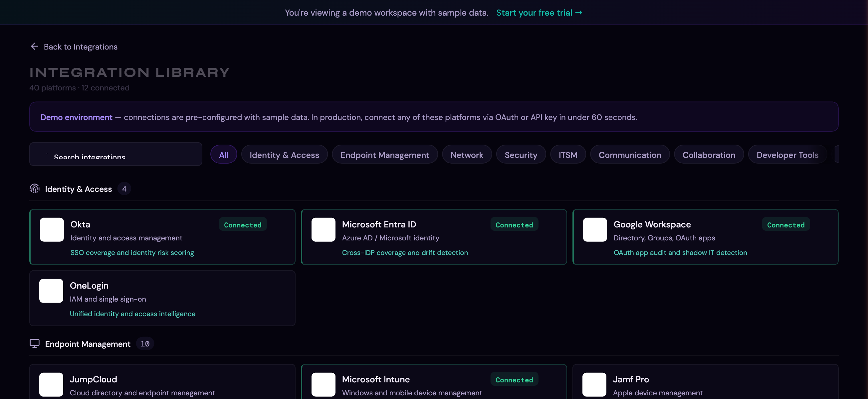Click the Identity & Access count badge 4

124,189
